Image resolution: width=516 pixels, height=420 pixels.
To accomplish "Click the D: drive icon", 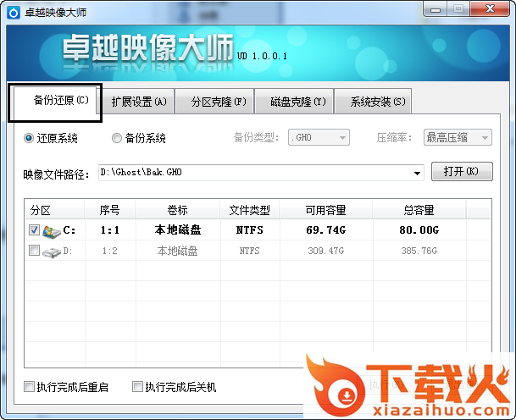I will 52,252.
